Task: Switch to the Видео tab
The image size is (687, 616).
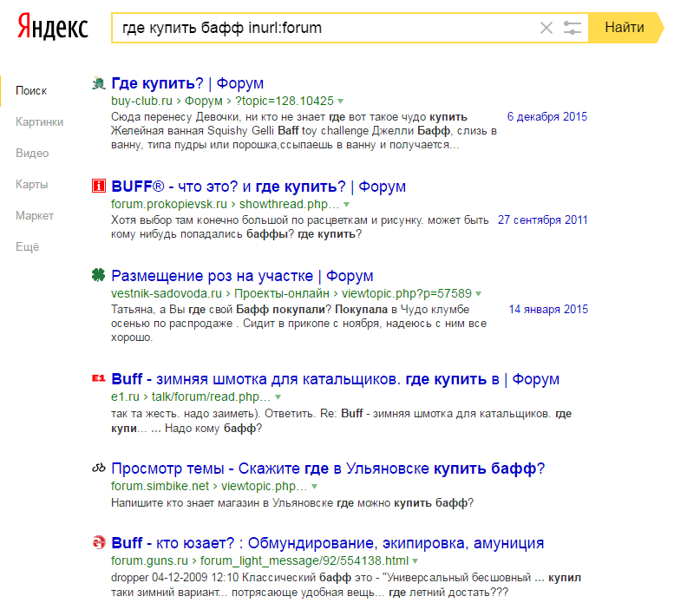Action: (x=32, y=153)
